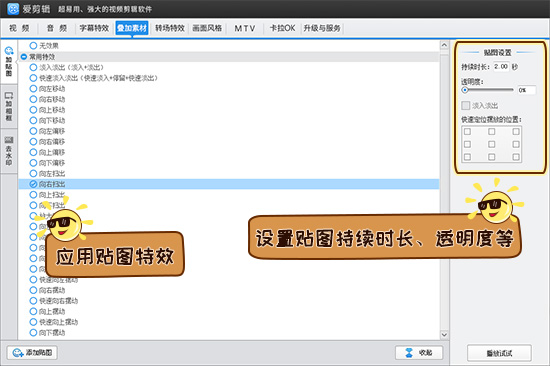Check the middle-left quick position box
This screenshot has height=366, width=550.
point(468,144)
